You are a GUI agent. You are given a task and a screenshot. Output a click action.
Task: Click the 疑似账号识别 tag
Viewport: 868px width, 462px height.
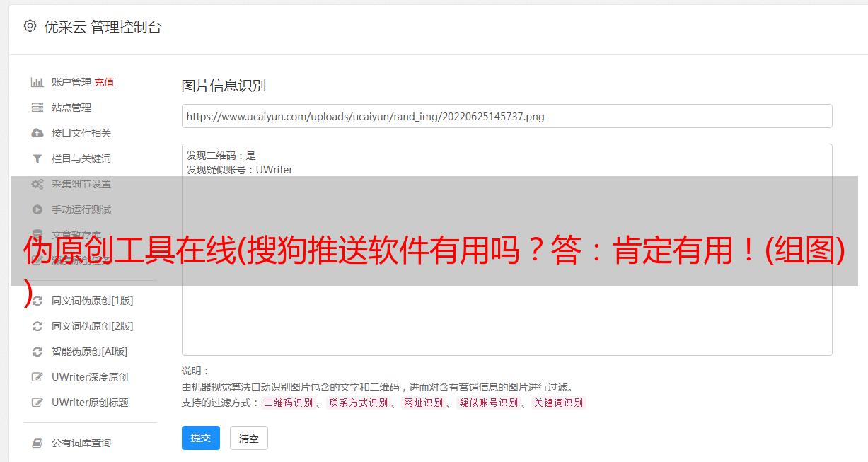pos(489,403)
